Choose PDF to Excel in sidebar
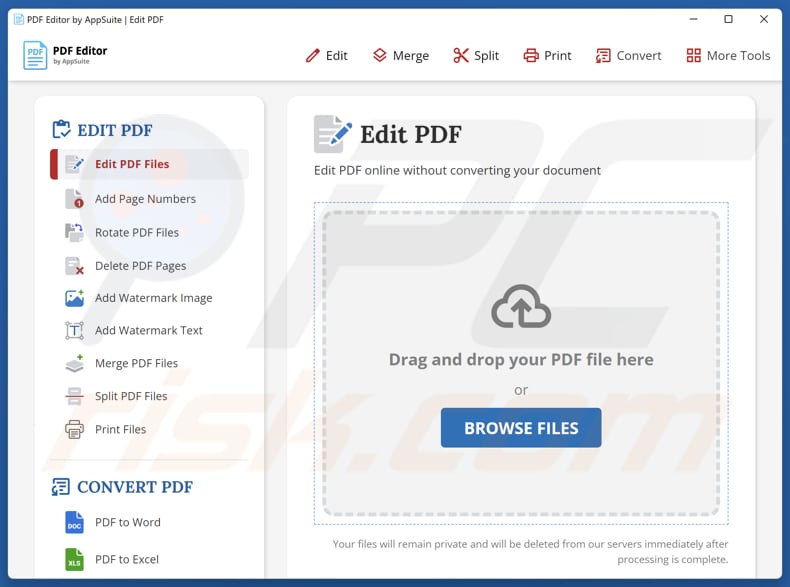This screenshot has height=587, width=790. click(126, 559)
